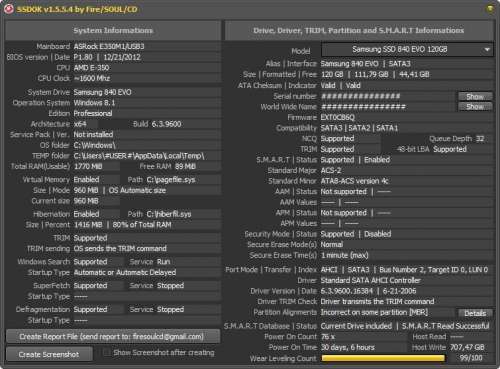Viewport: 500px width, 369px height.
Task: Show the hidden Serial number
Action: pos(475,97)
